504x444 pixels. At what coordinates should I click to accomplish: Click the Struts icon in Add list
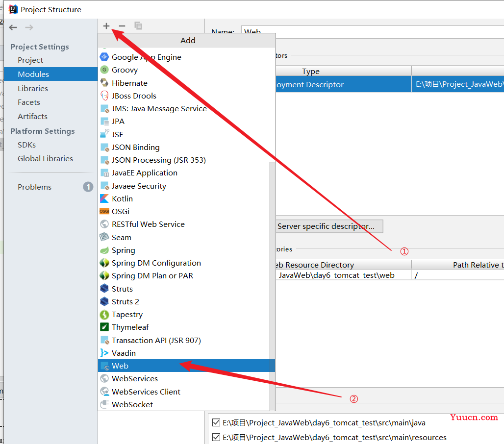[104, 289]
